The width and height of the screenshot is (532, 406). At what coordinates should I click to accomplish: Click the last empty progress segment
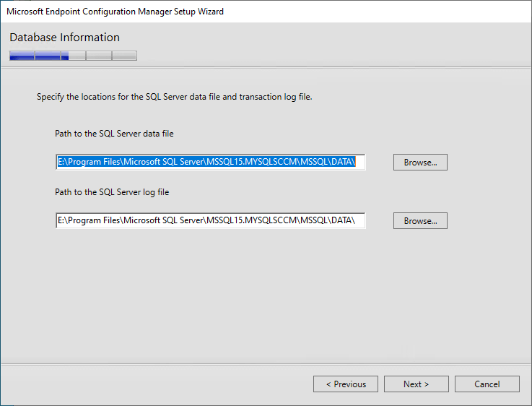(x=124, y=56)
